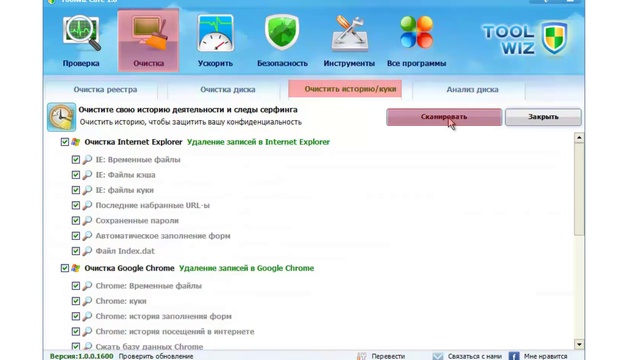Screen dimensions: 640x360
Task: Toggle IE: файлы куки checkbox
Action: click(x=76, y=190)
